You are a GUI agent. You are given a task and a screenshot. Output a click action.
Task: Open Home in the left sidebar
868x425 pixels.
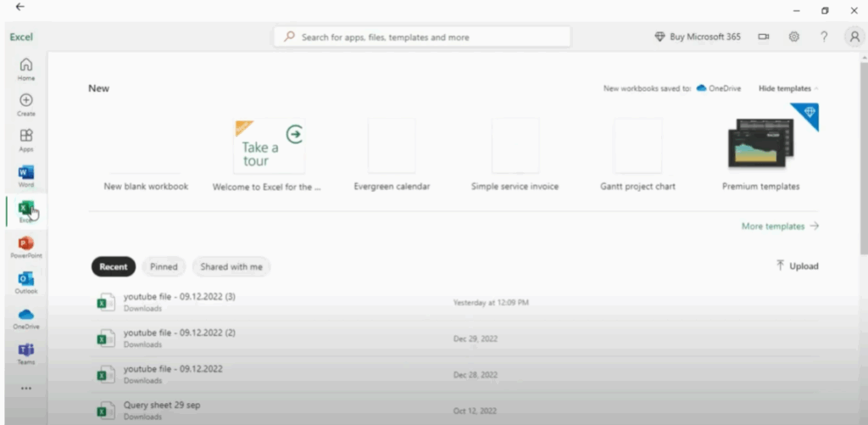pos(26,70)
